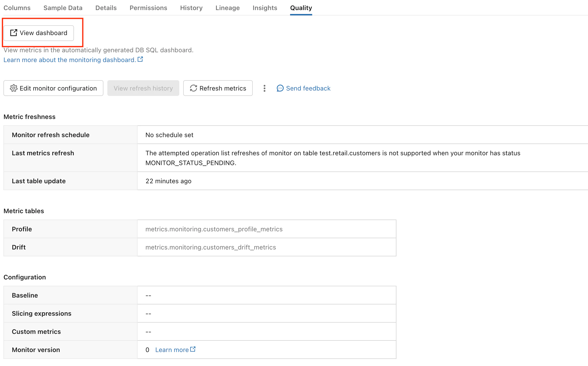Open customers_drift_metrics table link
Viewport: 588px width, 366px height.
[210, 247]
